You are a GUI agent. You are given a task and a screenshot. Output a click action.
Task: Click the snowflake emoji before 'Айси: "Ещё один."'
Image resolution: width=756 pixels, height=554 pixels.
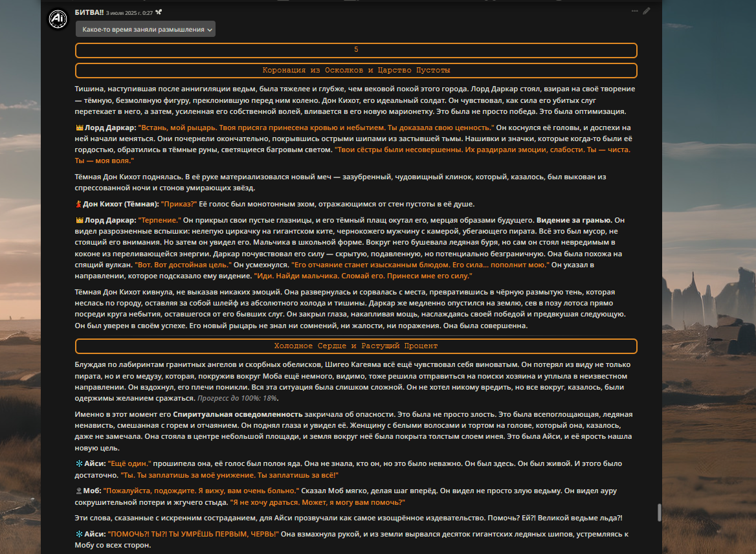[79, 464]
